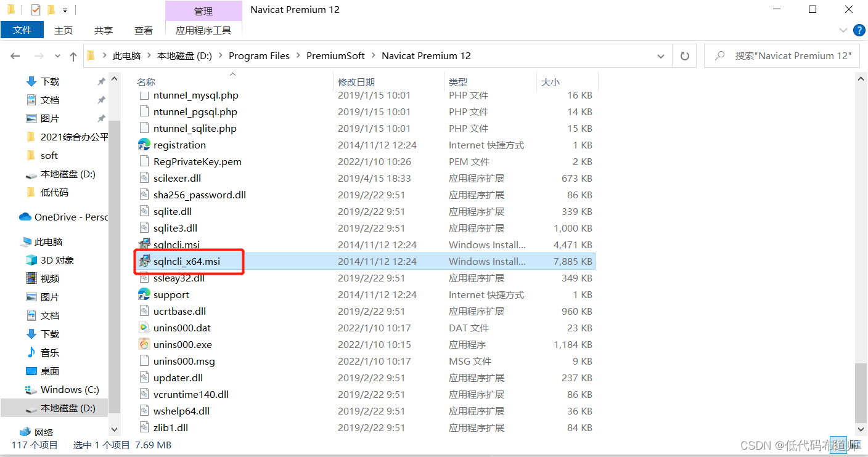Screen dimensions: 868x457
Task: Click the RegPrivateKey.pem file icon
Action: [x=144, y=161]
